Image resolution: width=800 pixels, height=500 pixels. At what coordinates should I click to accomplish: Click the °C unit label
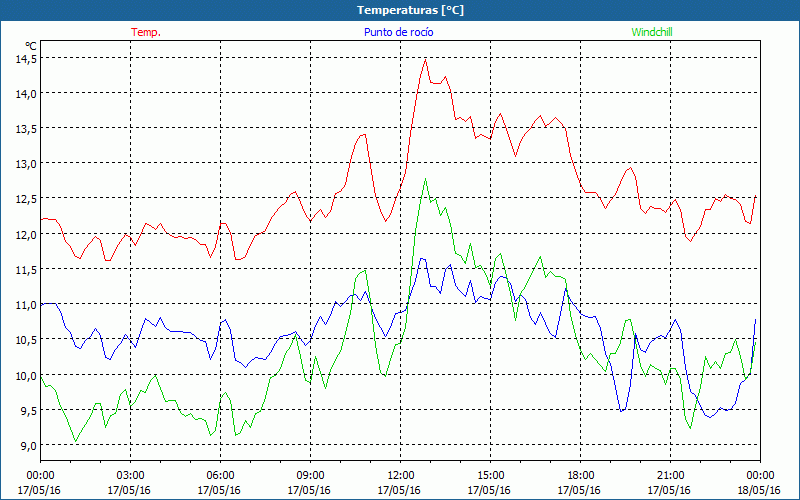point(31,46)
